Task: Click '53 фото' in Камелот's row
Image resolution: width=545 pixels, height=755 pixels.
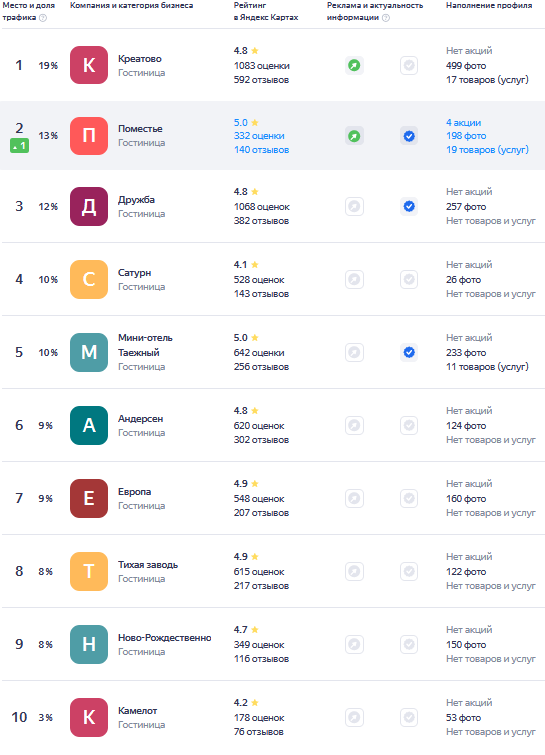Action: (463, 717)
